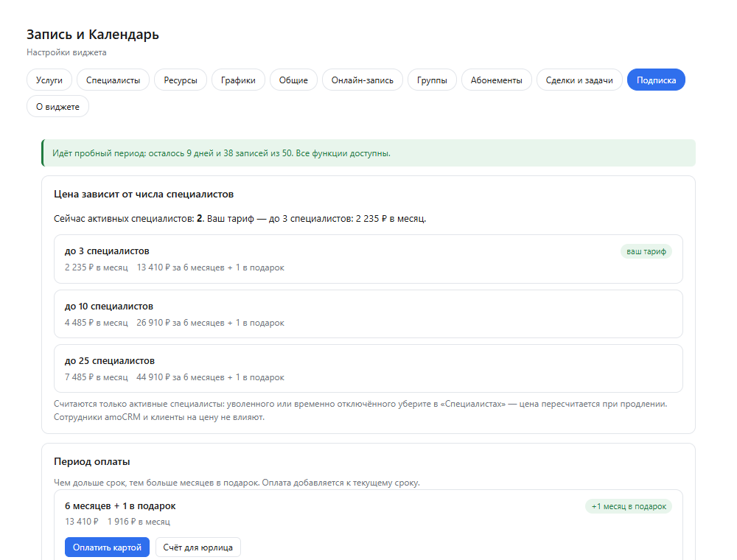Screen dimensions: 737x560
Task: Open the Услуги tab
Action: click(49, 80)
